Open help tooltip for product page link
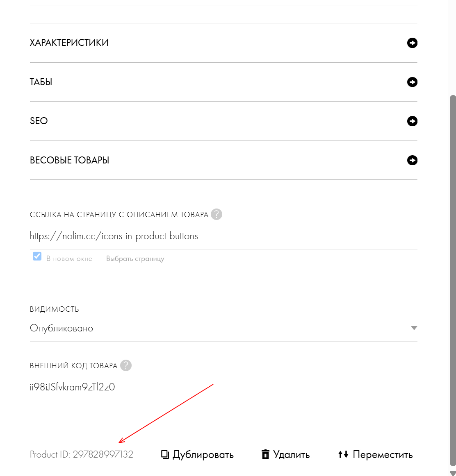 (x=216, y=214)
